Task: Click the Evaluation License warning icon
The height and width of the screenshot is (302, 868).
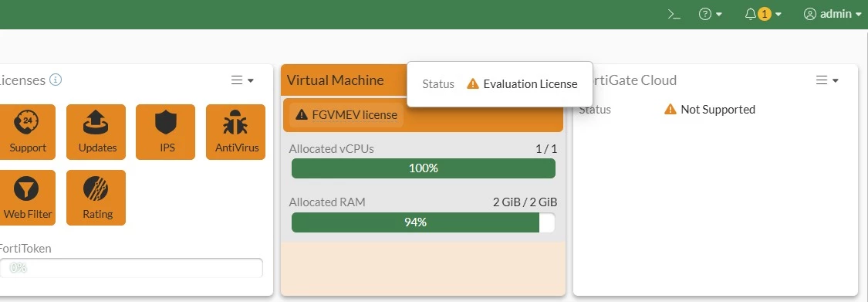Action: point(473,83)
